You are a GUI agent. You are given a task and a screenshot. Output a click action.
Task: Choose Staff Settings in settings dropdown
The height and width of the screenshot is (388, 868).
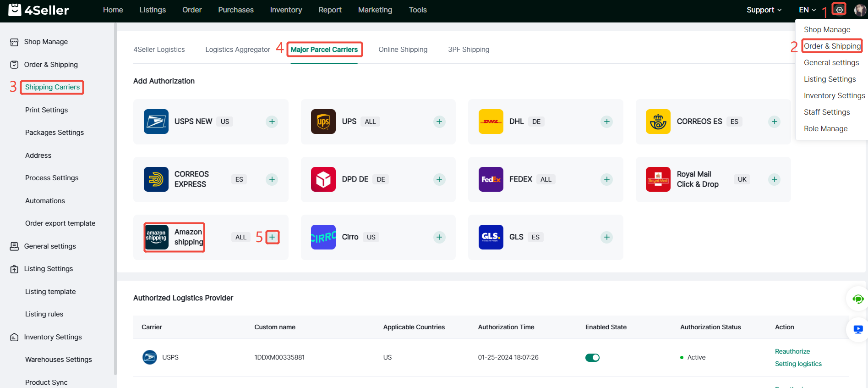click(x=827, y=112)
